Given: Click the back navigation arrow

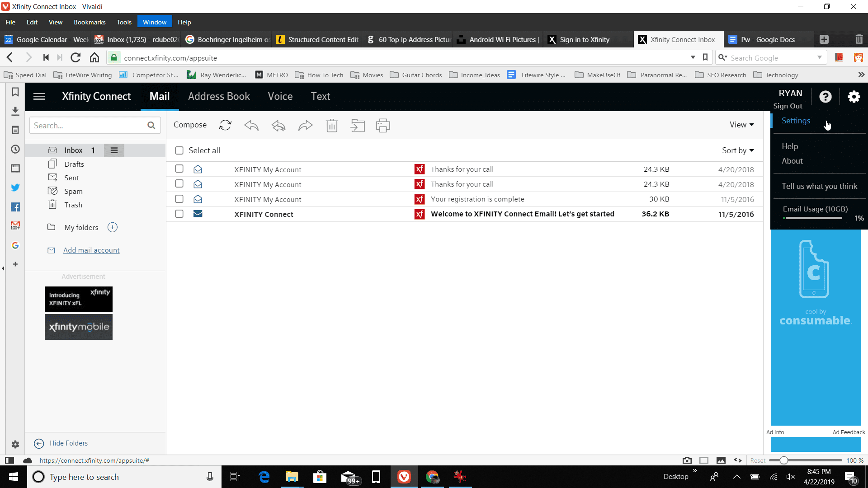Looking at the screenshot, I should point(10,57).
